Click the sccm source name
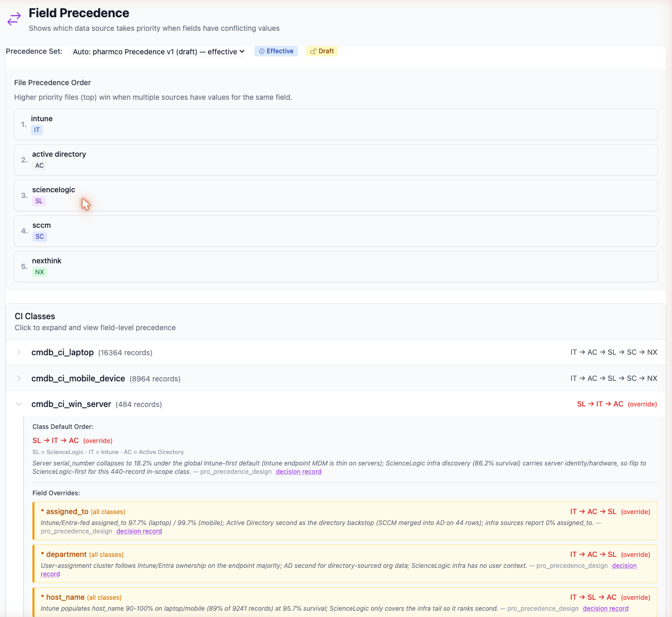Image resolution: width=672 pixels, height=617 pixels. tap(41, 225)
